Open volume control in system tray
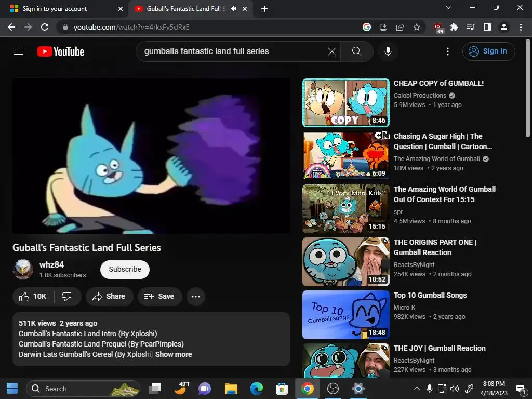532x399 pixels. pos(454,389)
